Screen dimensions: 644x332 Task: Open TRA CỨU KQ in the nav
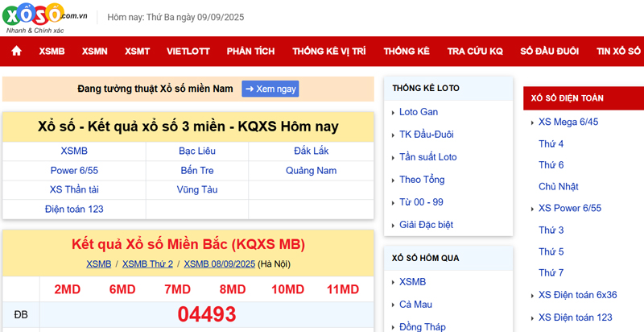pos(475,52)
